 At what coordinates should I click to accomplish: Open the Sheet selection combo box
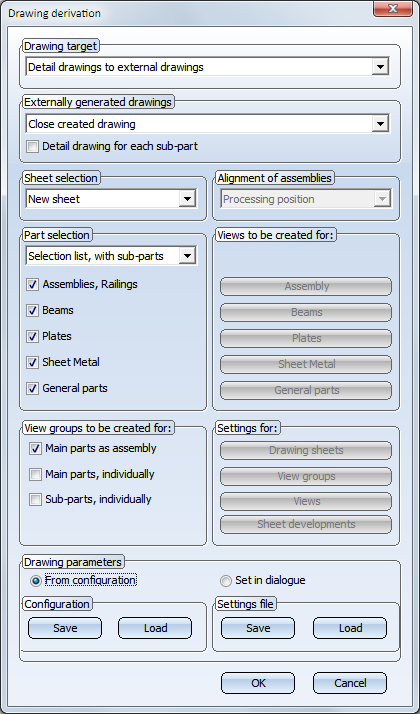(x=111, y=199)
